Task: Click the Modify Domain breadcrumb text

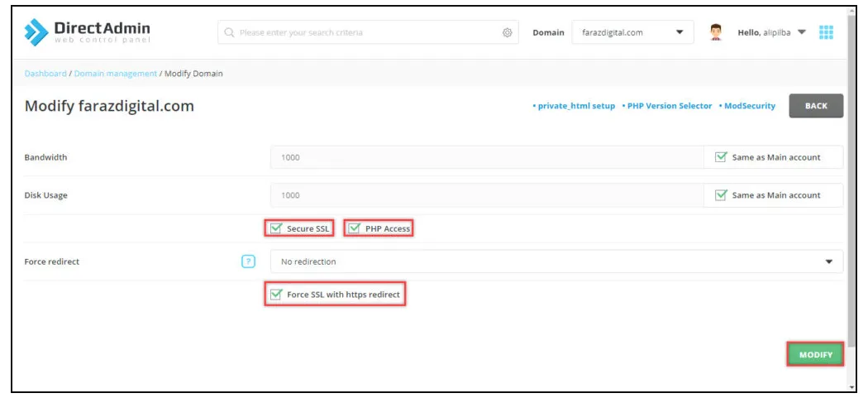Action: [x=193, y=73]
